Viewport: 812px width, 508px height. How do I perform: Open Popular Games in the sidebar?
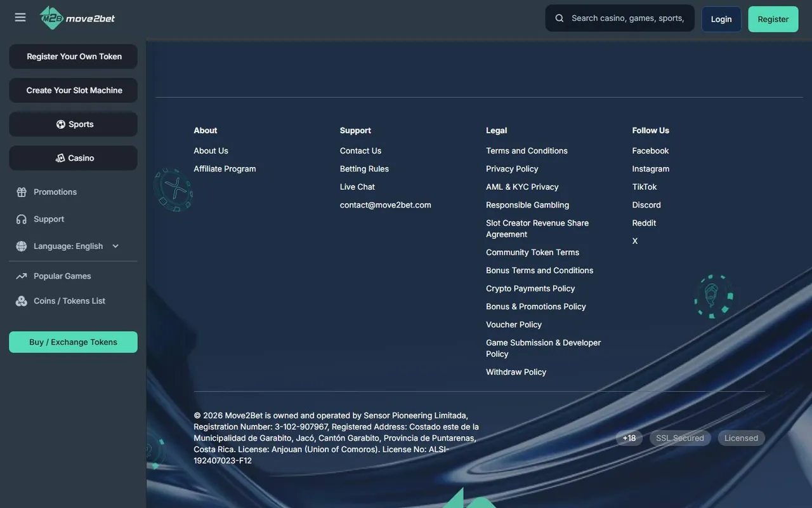[62, 276]
